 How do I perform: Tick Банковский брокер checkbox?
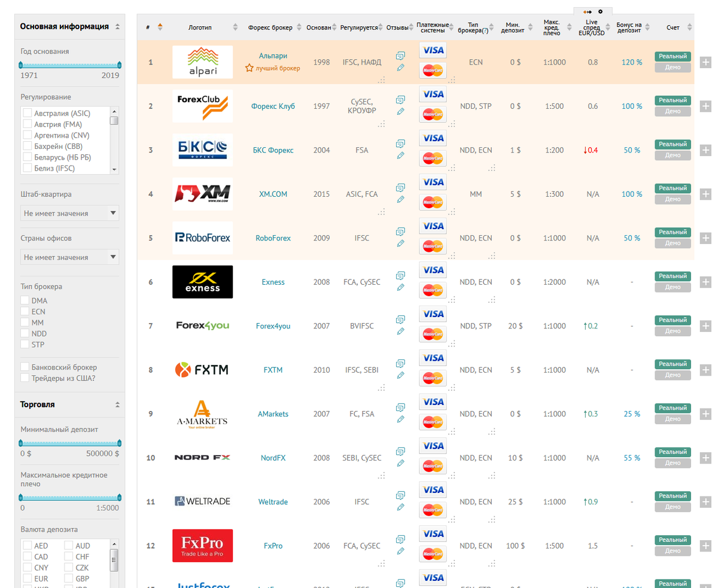[x=25, y=367]
